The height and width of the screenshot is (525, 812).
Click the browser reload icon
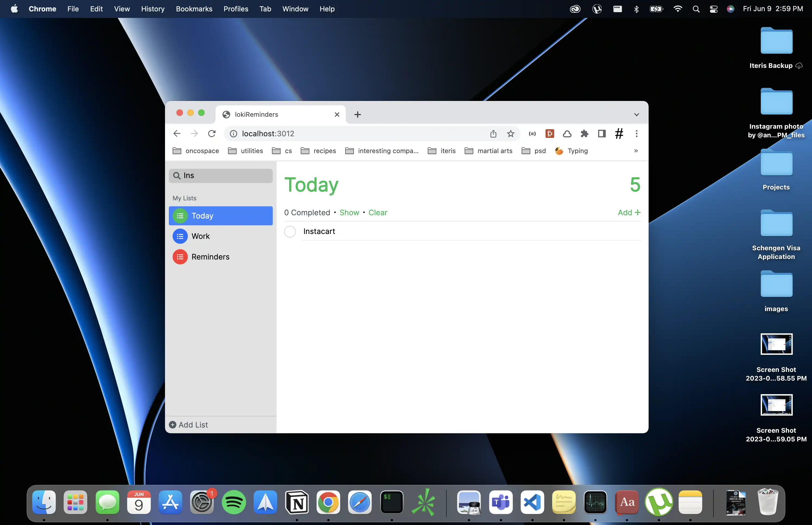point(212,134)
